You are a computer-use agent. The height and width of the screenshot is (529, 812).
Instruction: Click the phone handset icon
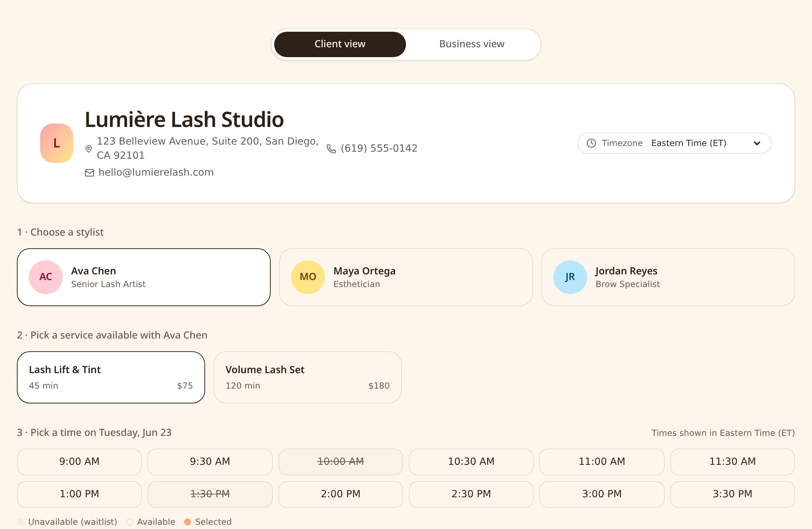tap(331, 149)
